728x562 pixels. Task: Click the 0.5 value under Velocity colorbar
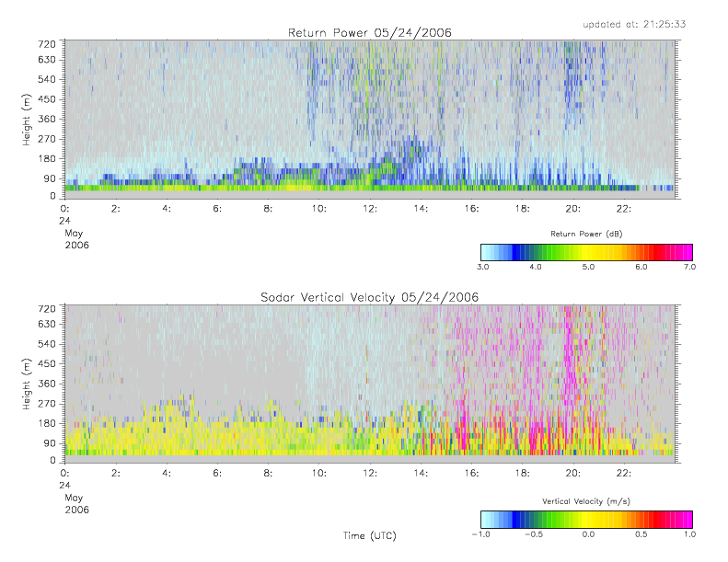pyautogui.click(x=641, y=534)
